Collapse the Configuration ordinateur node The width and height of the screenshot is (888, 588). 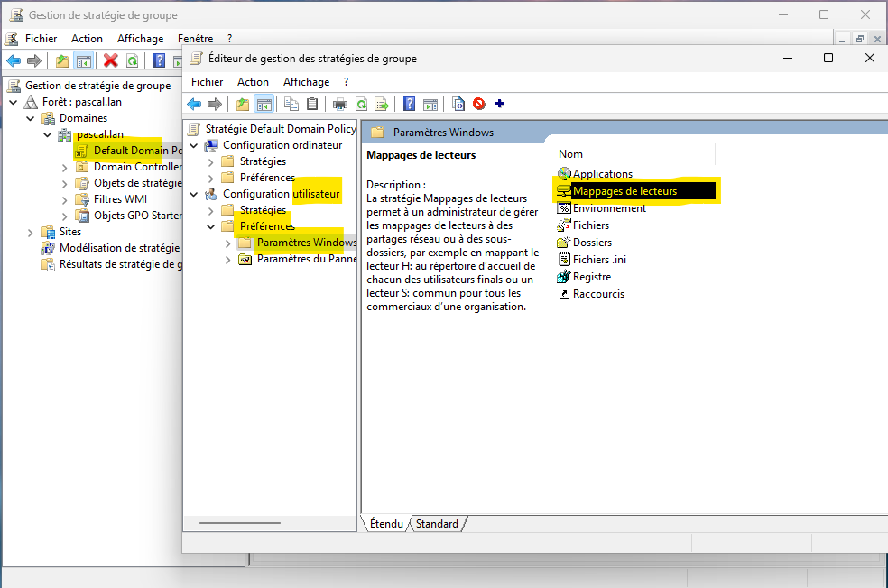click(194, 145)
